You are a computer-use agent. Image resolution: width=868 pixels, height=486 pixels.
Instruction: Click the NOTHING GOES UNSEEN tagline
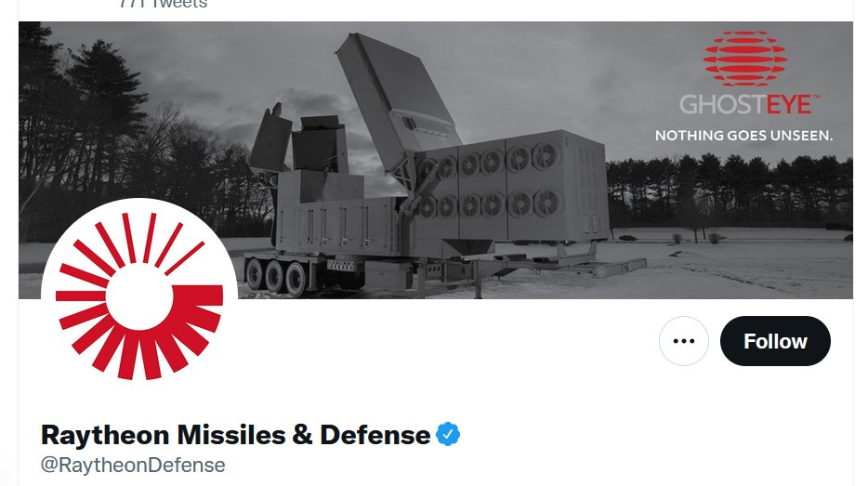(743, 136)
